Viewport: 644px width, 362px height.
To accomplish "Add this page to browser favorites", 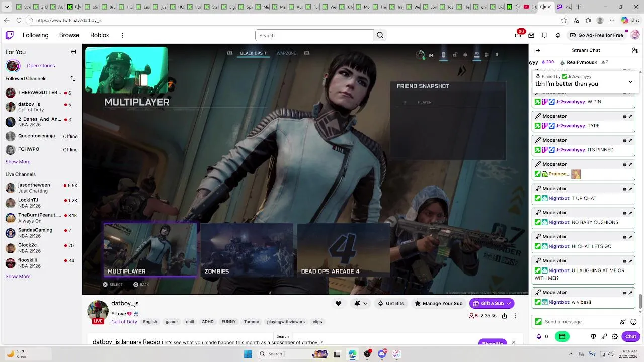I will [x=563, y=20].
